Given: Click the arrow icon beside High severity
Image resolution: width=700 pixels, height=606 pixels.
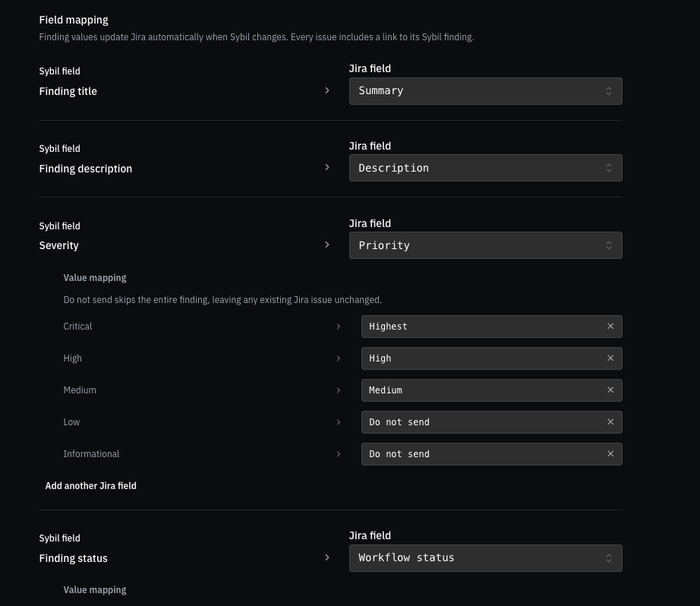Looking at the screenshot, I should 339,358.
